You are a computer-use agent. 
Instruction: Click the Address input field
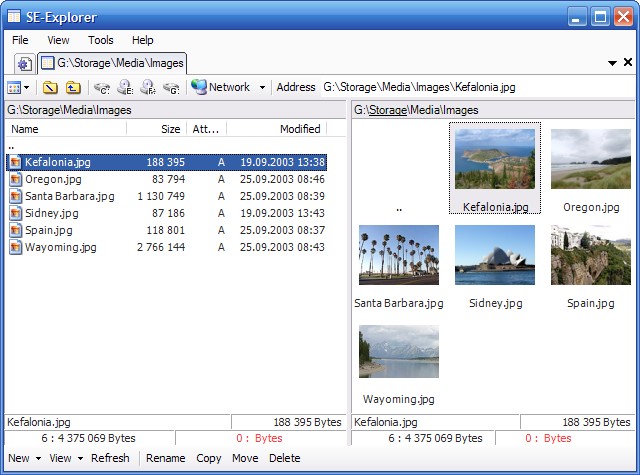477,87
